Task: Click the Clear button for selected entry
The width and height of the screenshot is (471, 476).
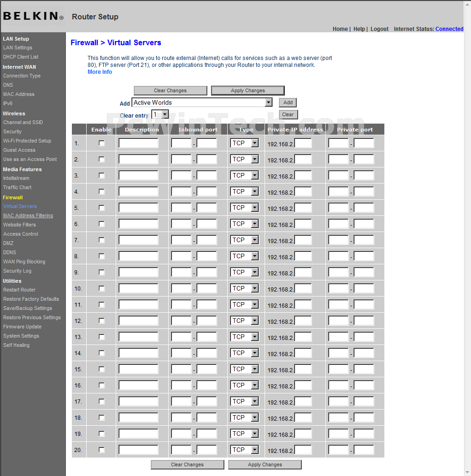Action: point(288,114)
